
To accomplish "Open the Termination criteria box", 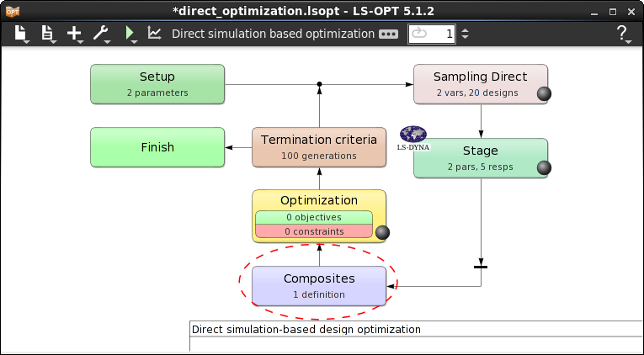I will (x=319, y=147).
